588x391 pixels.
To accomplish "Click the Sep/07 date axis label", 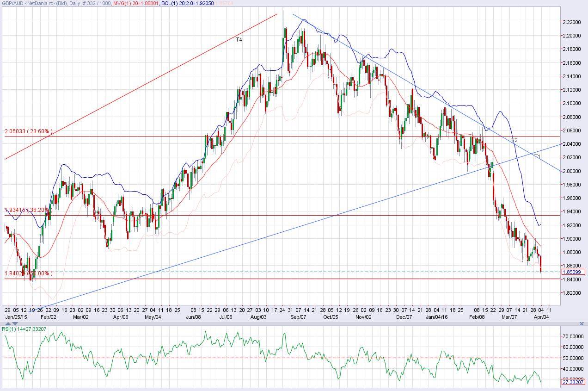I will coord(299,317).
